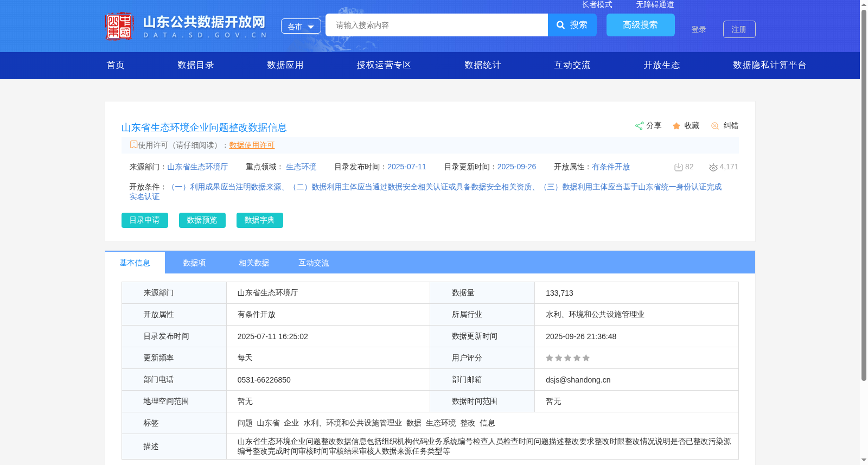
Task: Click the 有条件开放 open attribute link
Action: (x=611, y=167)
